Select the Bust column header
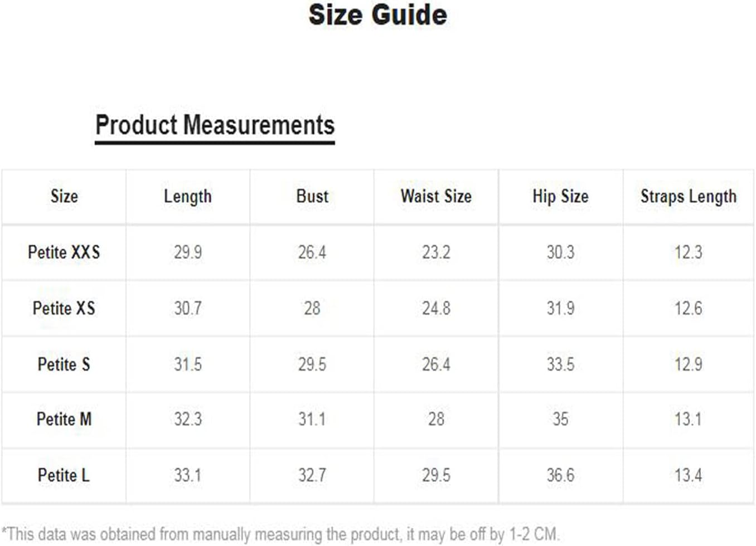Image resolution: width=756 pixels, height=546 pixels. 312,196
